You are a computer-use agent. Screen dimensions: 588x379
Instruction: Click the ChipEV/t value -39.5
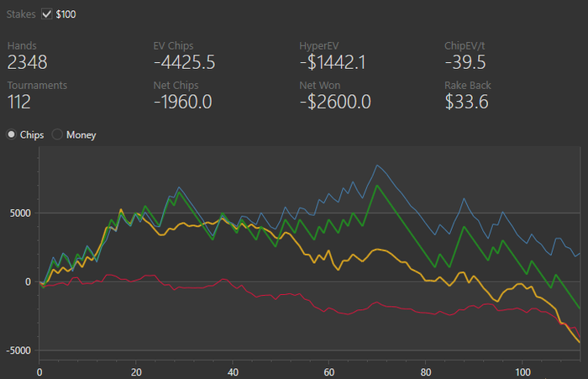465,62
